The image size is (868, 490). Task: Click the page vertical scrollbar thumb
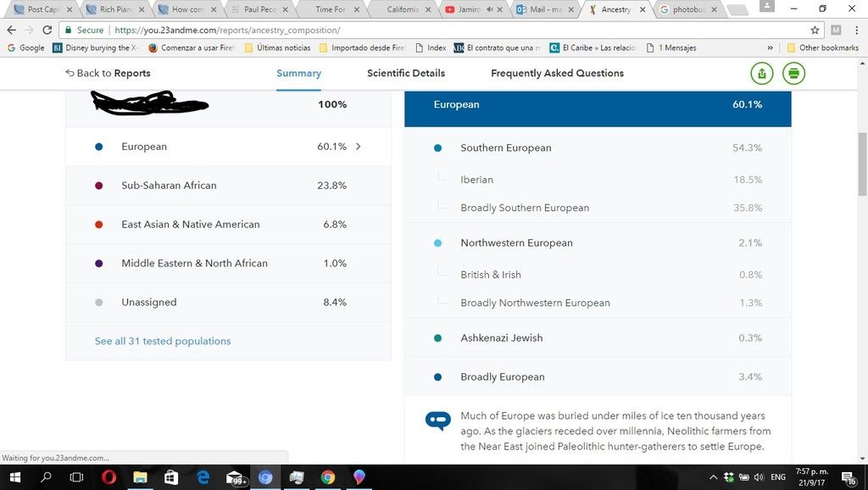[x=862, y=164]
